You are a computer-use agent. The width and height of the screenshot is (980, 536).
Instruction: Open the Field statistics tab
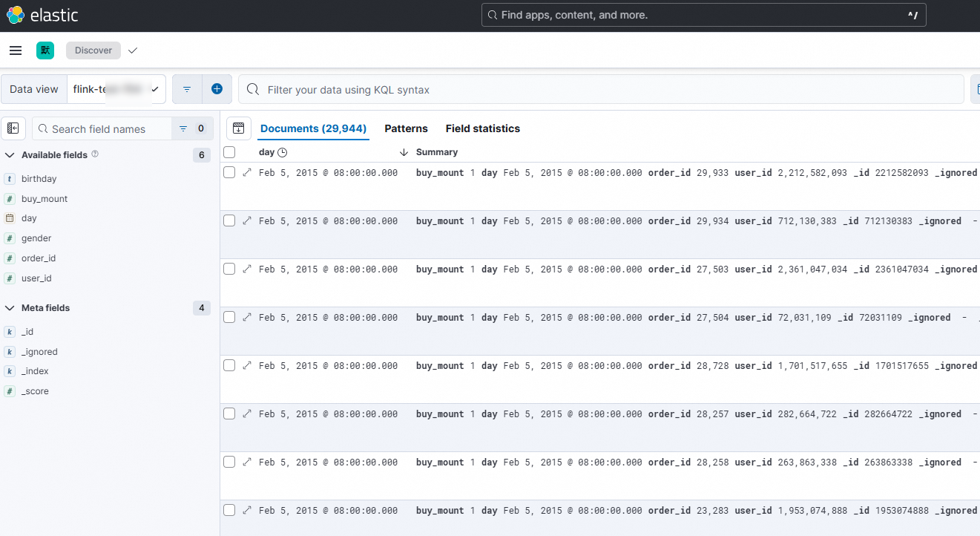point(483,128)
